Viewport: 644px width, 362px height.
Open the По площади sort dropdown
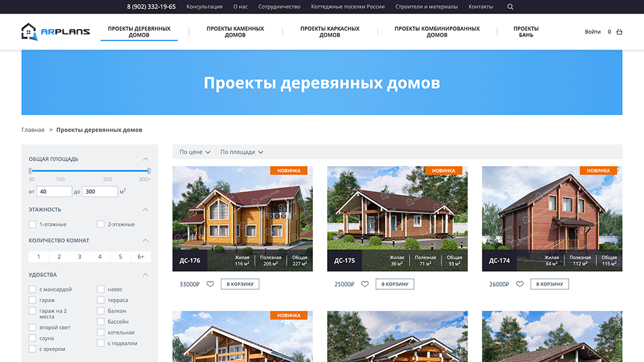(241, 152)
